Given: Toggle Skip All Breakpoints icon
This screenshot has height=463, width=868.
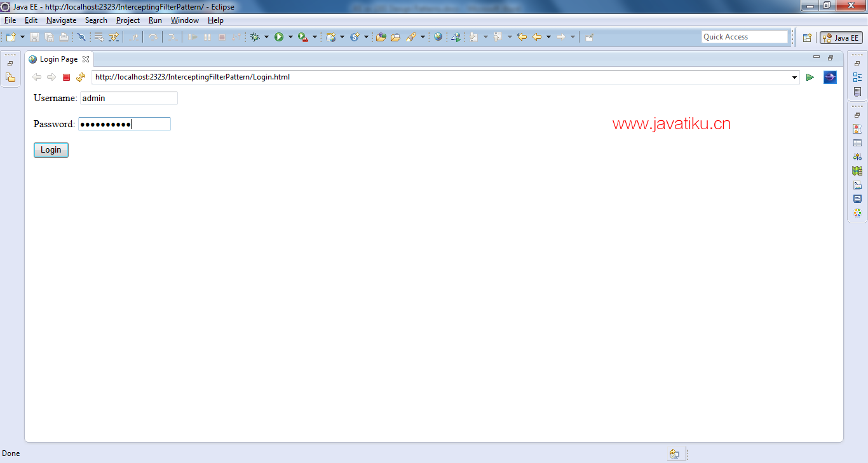Looking at the screenshot, I should pos(81,37).
